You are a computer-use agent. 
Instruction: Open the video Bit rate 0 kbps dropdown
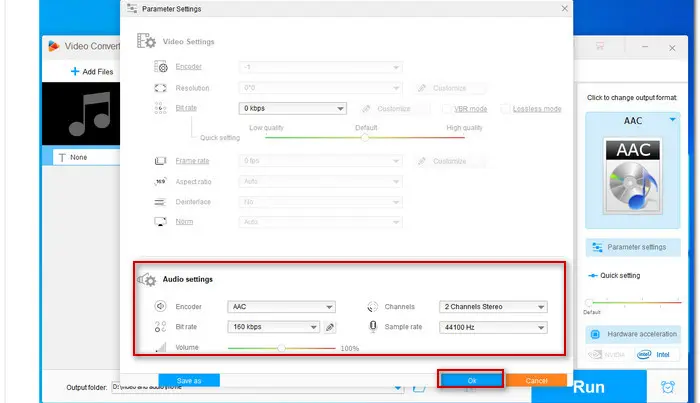[292, 108]
